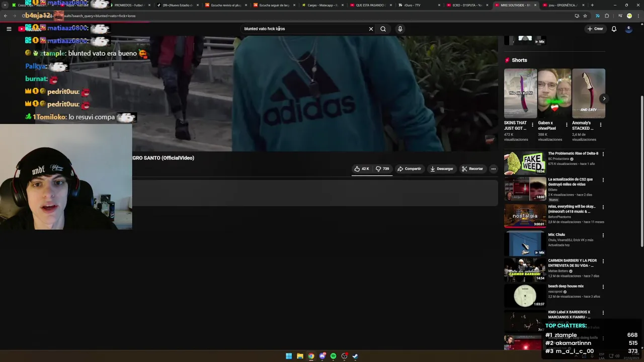
Task: Open options for Fake Weed Delta-8 video
Action: pyautogui.click(x=603, y=154)
